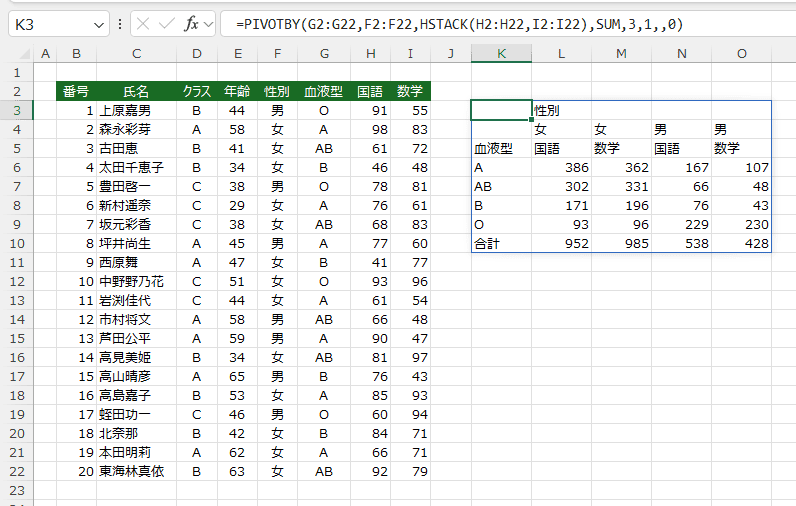Click the cell with name 高見美姫

[x=137, y=357]
